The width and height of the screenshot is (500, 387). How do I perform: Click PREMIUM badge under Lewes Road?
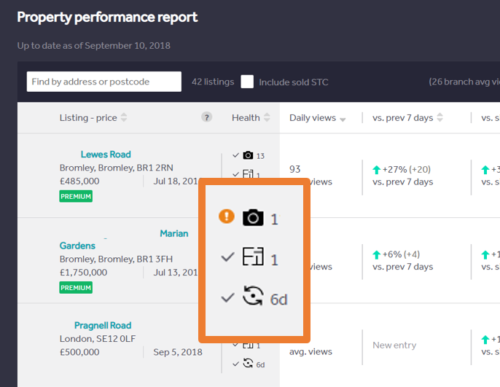click(x=76, y=196)
